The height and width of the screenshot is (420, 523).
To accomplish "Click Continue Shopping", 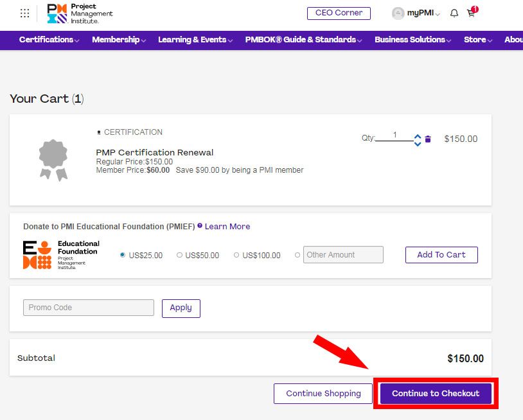I will tap(323, 393).
